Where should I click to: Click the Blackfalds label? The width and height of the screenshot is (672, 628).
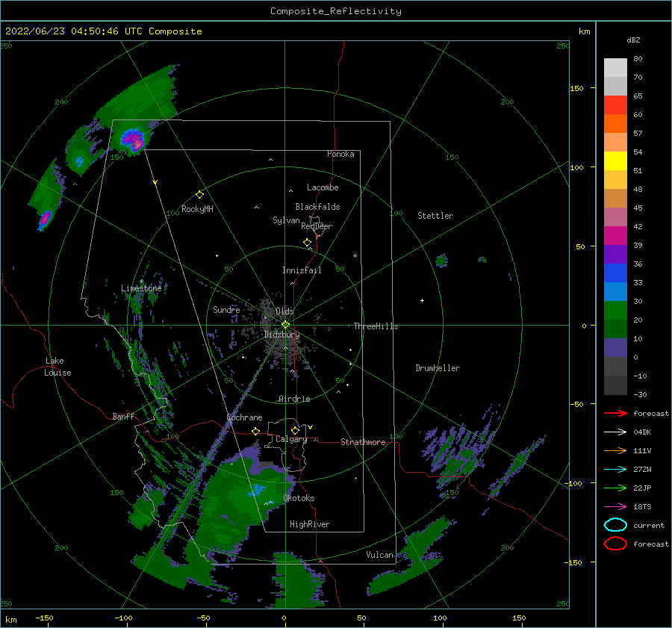pos(317,207)
